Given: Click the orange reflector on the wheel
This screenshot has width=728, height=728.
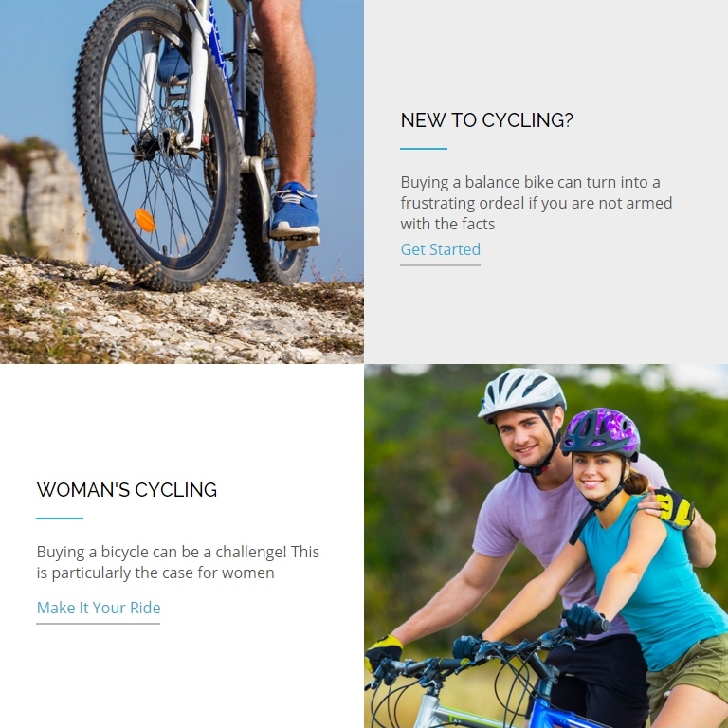Looking at the screenshot, I should tap(145, 220).
